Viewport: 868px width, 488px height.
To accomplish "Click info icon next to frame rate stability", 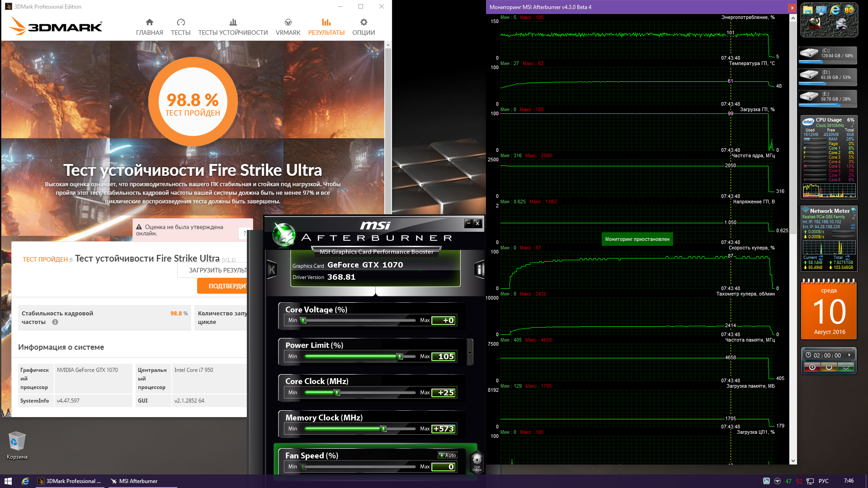I will coord(55,322).
